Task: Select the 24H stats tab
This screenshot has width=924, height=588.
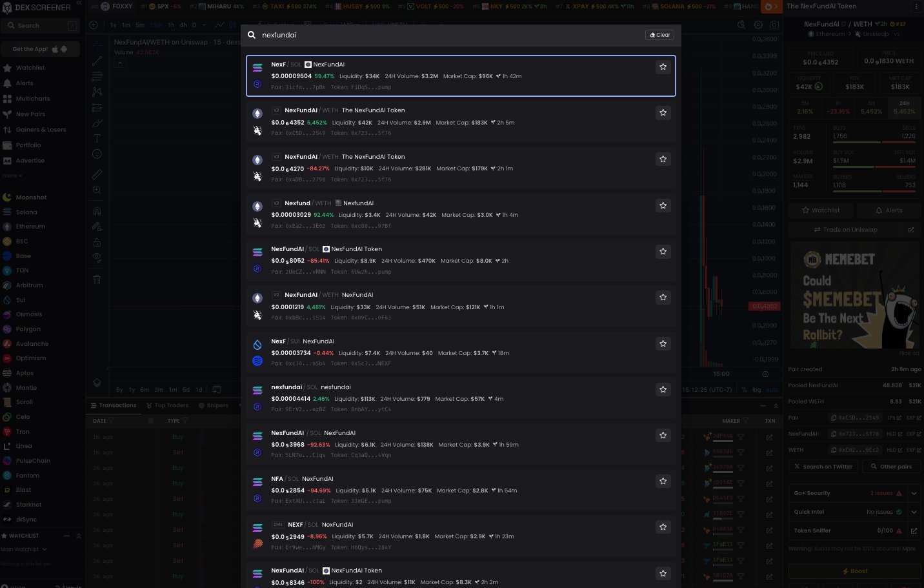Action: coord(904,107)
